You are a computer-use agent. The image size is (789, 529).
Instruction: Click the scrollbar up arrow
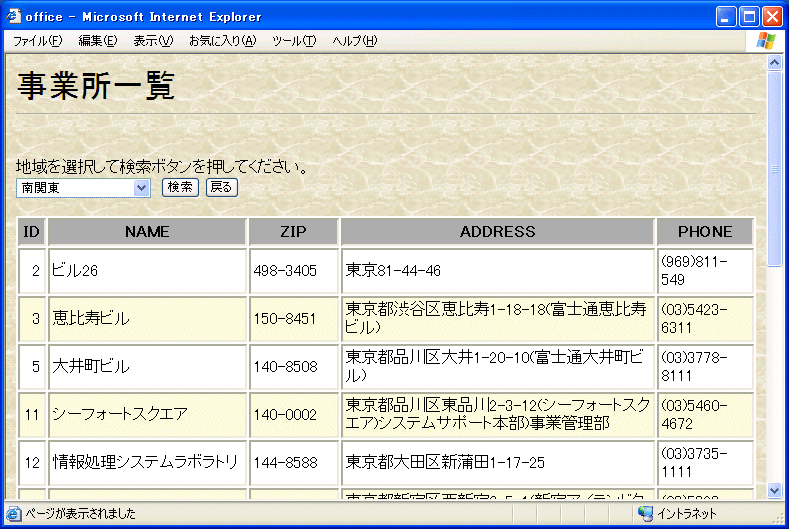[x=774, y=62]
